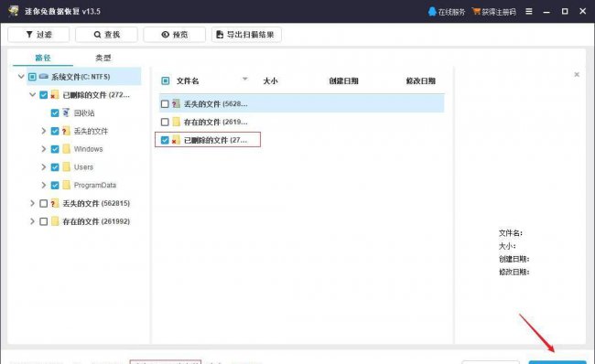Click the app logo in title bar
This screenshot has height=364, width=595.
click(x=14, y=11)
